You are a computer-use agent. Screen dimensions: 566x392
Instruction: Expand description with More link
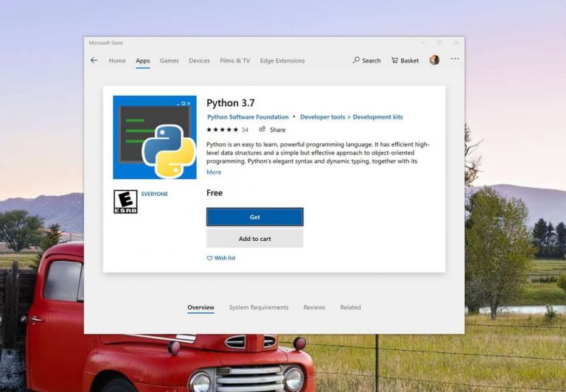(214, 172)
